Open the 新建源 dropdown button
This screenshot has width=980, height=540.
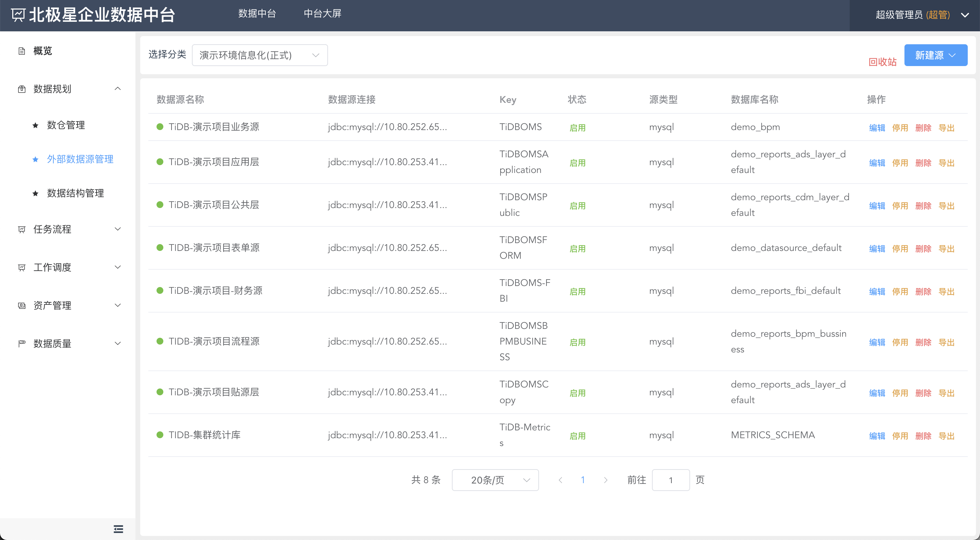pos(935,55)
